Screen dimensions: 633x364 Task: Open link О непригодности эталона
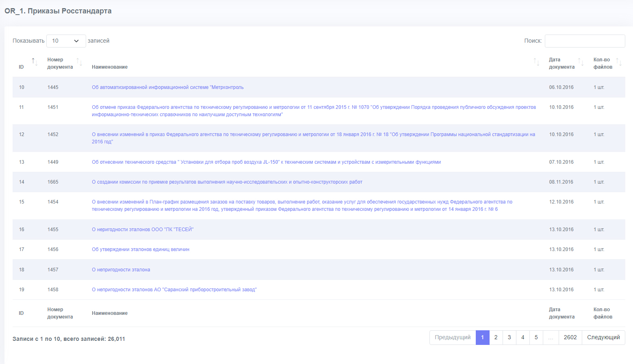(121, 270)
